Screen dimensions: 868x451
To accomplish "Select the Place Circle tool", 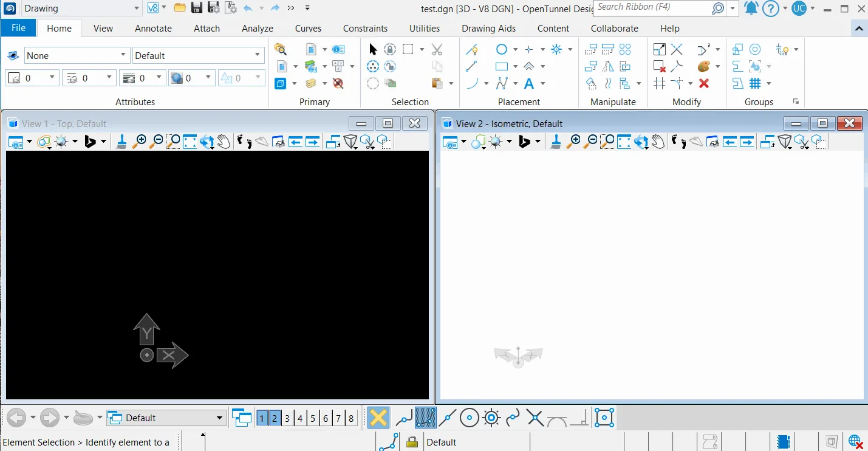I will tap(502, 49).
